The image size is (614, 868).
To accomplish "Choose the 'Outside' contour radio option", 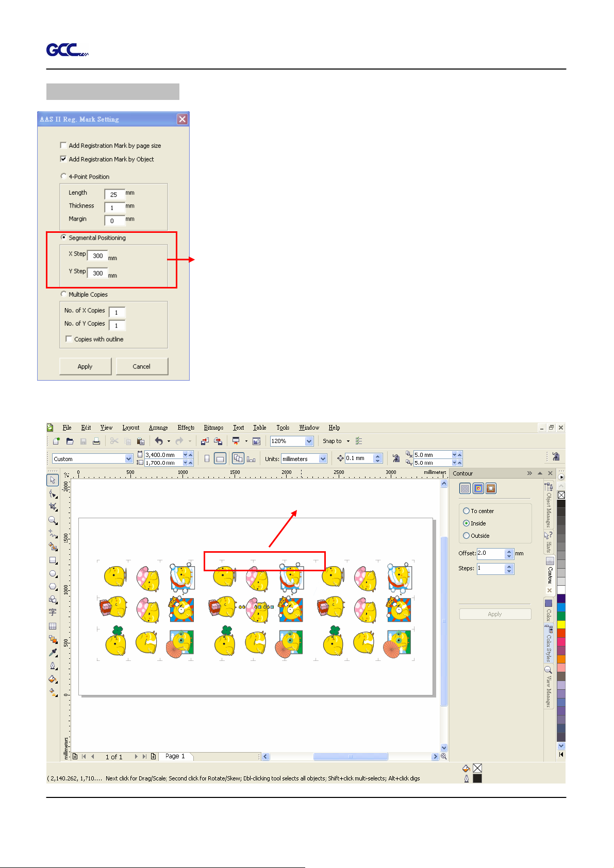I will [466, 536].
